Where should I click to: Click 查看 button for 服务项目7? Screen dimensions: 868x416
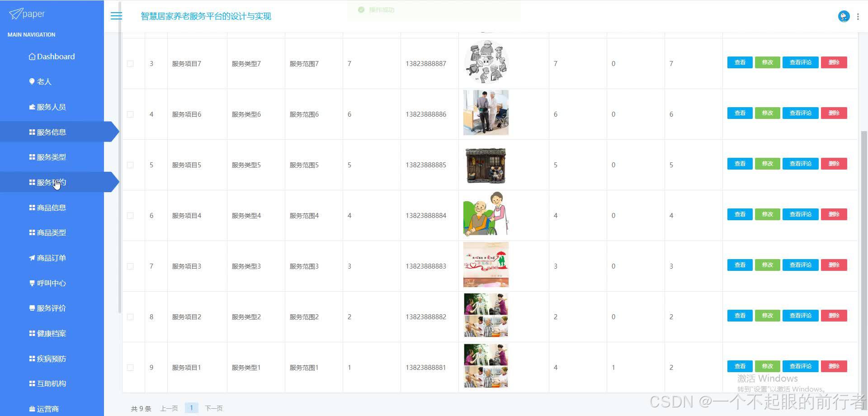coord(740,62)
